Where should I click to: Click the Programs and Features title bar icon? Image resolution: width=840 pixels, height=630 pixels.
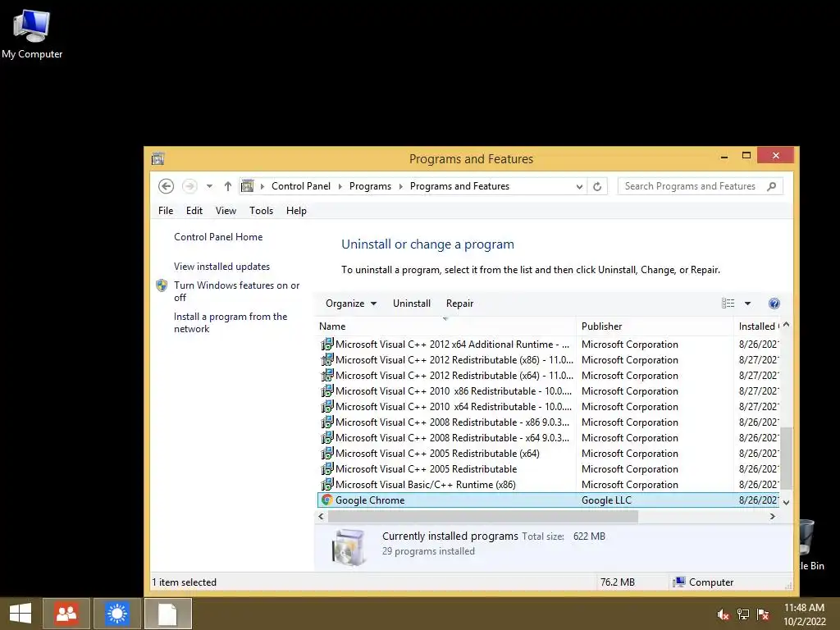157,158
